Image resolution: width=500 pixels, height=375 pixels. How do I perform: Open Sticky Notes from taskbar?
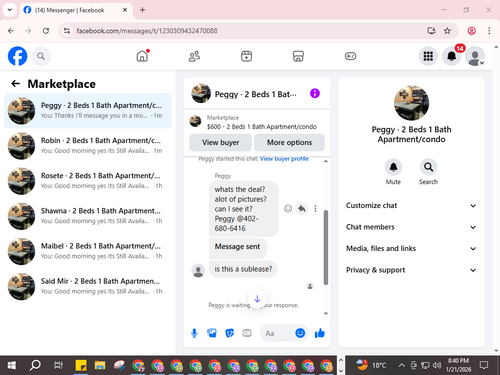(x=81, y=365)
